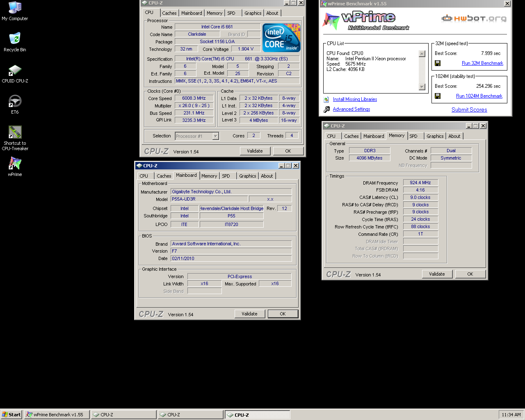
Task: Click Validate in the Memory window
Action: (x=437, y=274)
